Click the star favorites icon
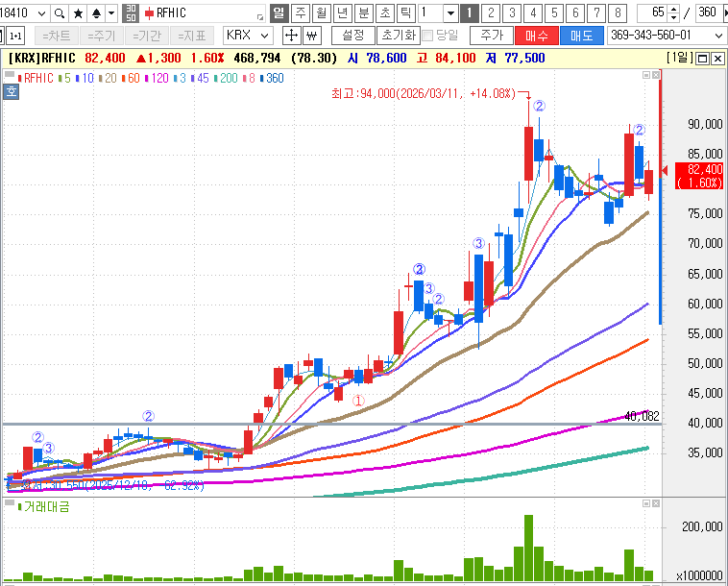This screenshot has width=728, height=586. click(79, 13)
